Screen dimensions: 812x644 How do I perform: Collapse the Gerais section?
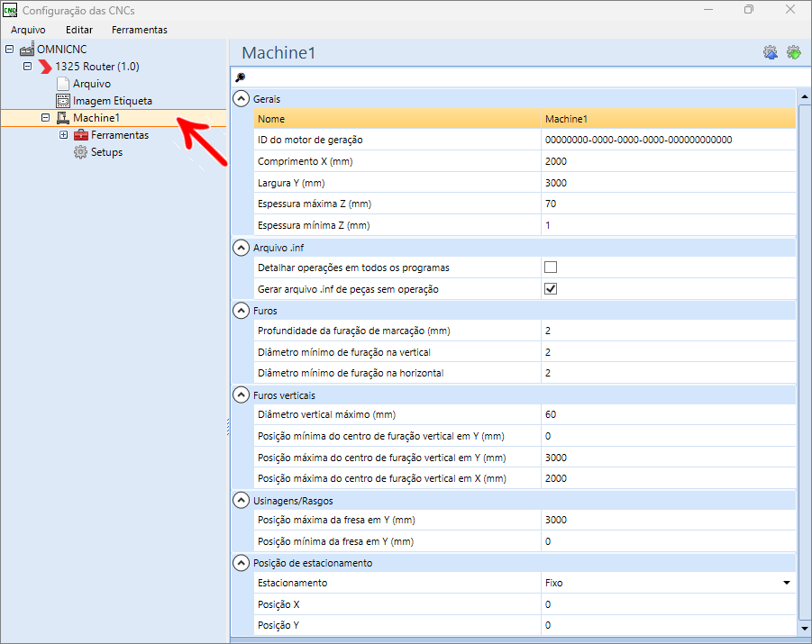pyautogui.click(x=241, y=98)
